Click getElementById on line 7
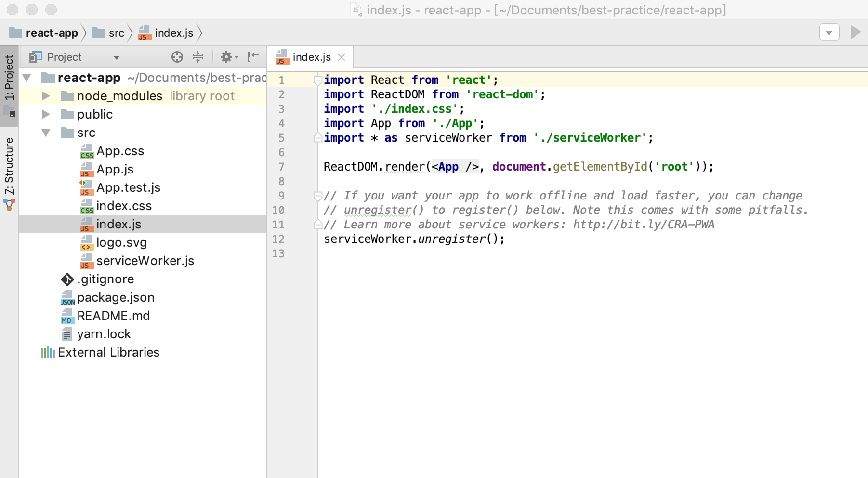This screenshot has width=868, height=478. [600, 167]
